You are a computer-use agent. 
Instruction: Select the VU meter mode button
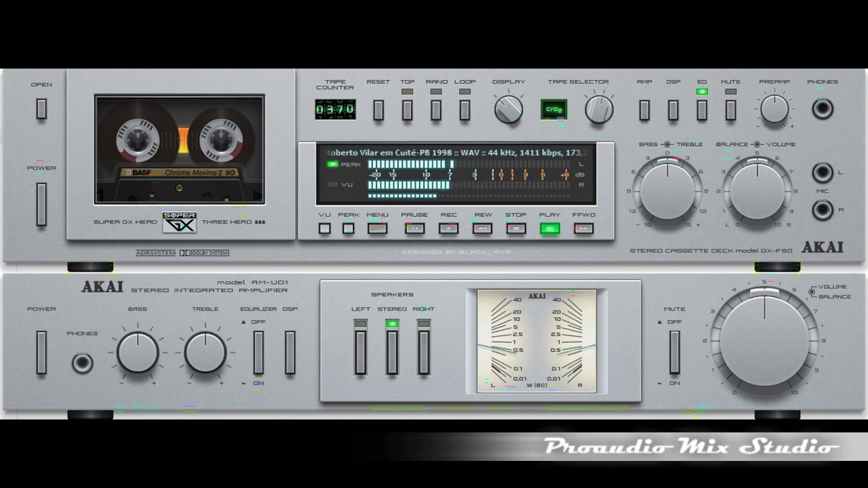[325, 228]
